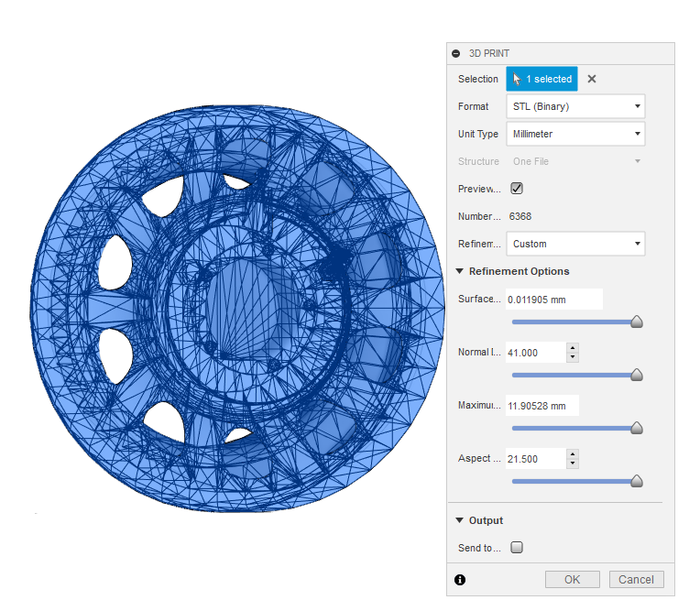
Task: Increase Normal Deviation with up arrow
Action: [573, 348]
